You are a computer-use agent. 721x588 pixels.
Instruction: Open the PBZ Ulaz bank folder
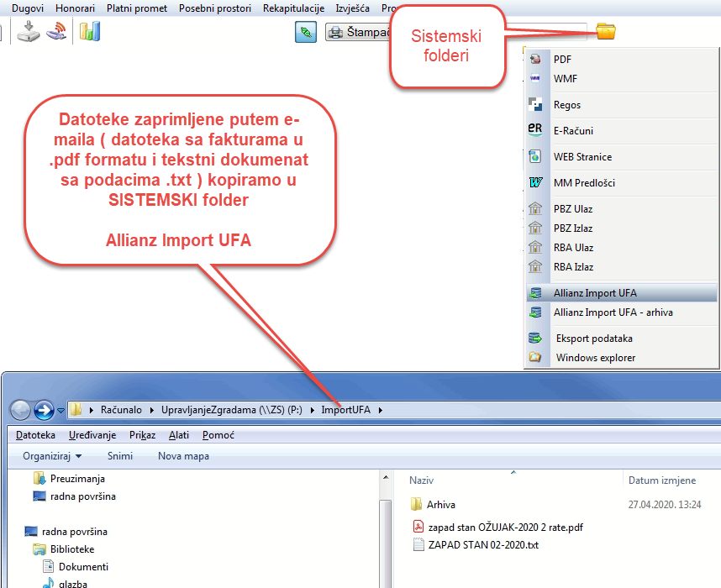(x=572, y=209)
